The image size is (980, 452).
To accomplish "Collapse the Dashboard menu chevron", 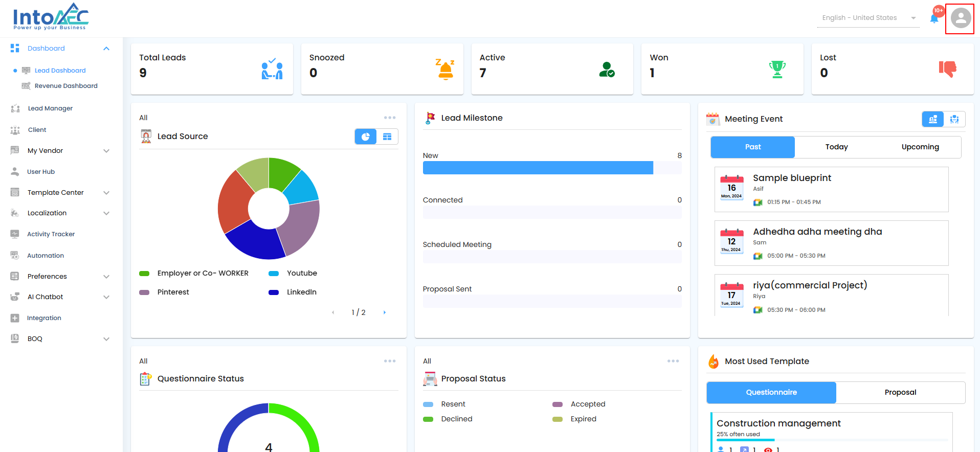I will 106,49.
